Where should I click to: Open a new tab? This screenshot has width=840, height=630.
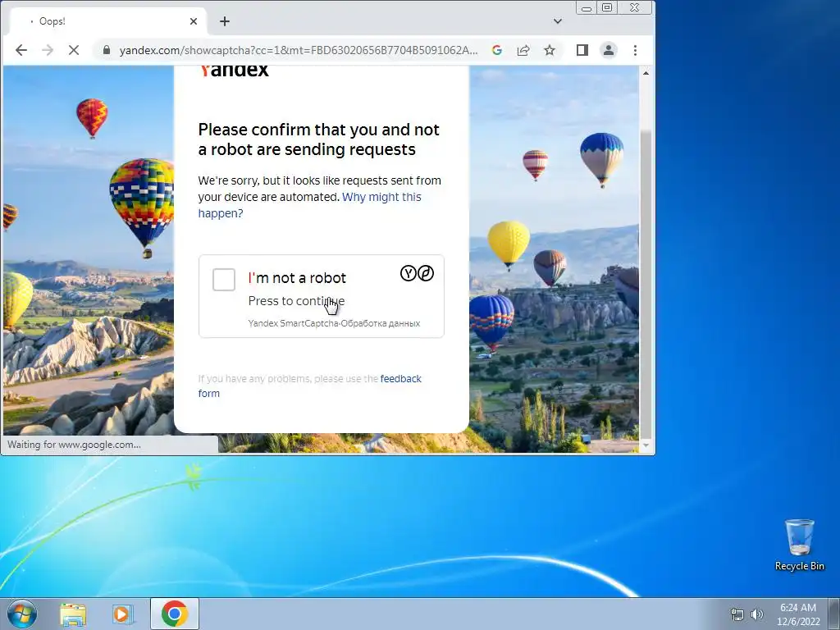(225, 21)
